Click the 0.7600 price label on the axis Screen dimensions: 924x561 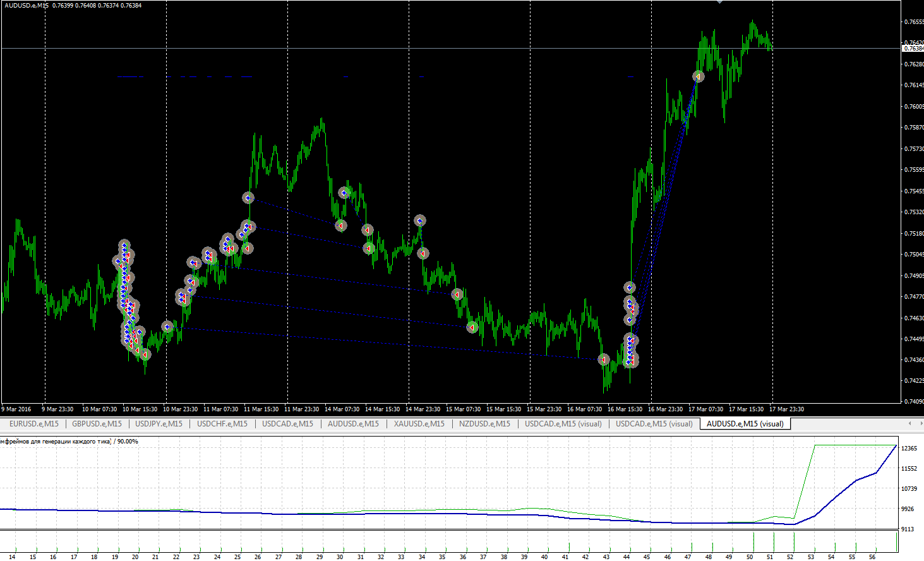914,107
